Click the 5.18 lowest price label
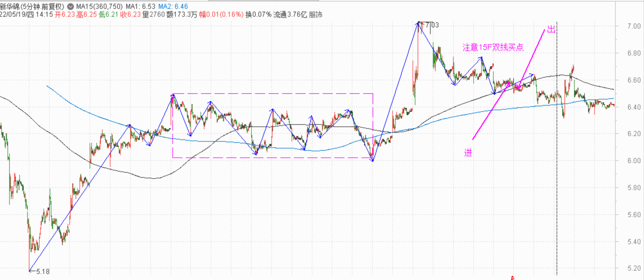Screen dimensions: 644x280 click(43, 271)
